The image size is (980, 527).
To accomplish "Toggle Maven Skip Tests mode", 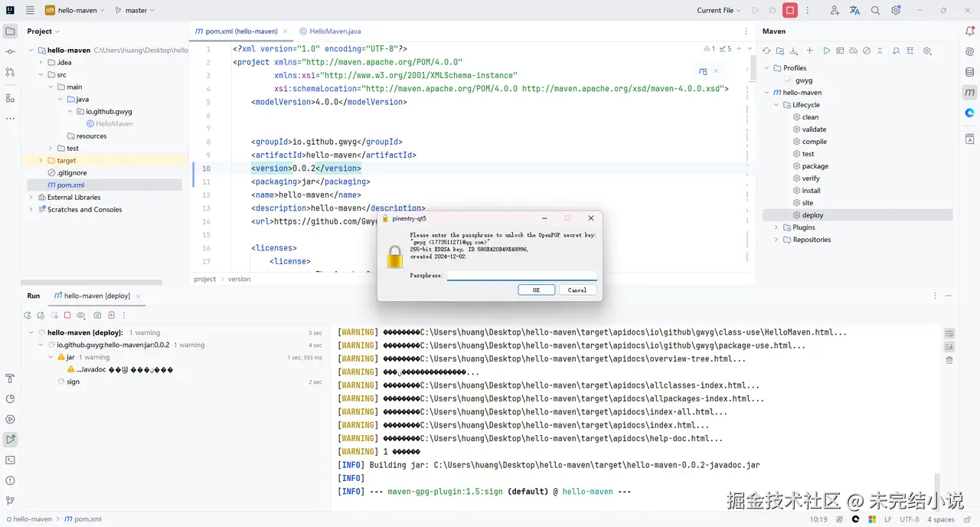I will tap(867, 51).
